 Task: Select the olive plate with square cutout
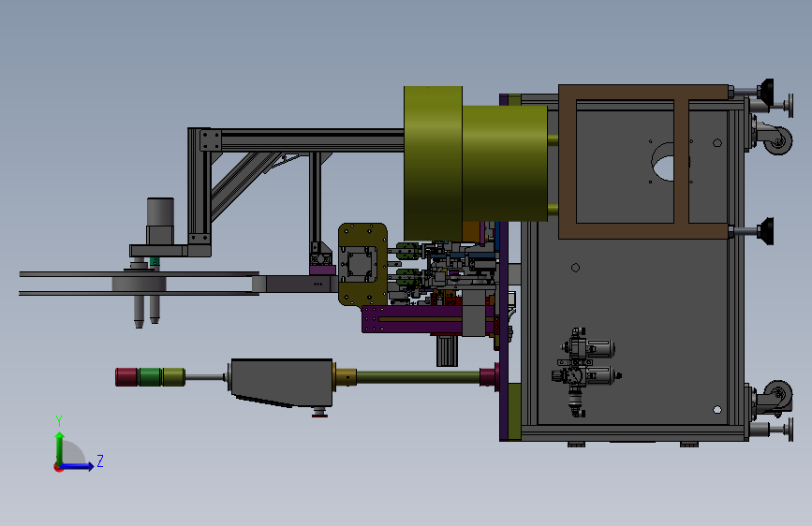pyautogui.click(x=362, y=264)
